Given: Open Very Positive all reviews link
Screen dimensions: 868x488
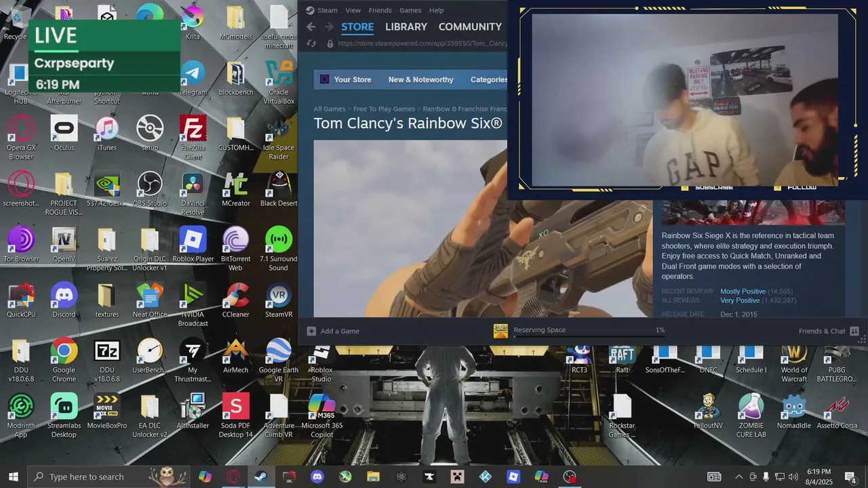Looking at the screenshot, I should pos(740,300).
